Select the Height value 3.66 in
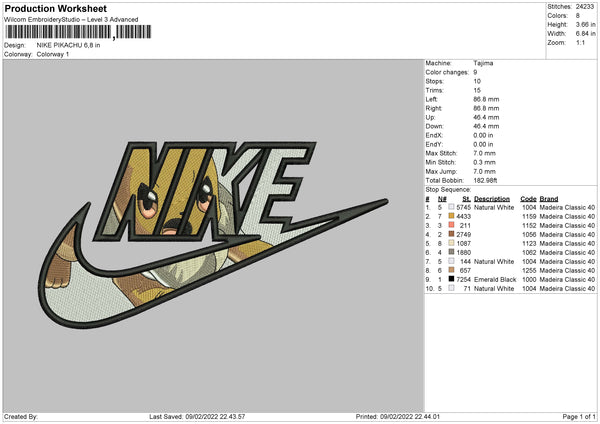 [585, 24]
